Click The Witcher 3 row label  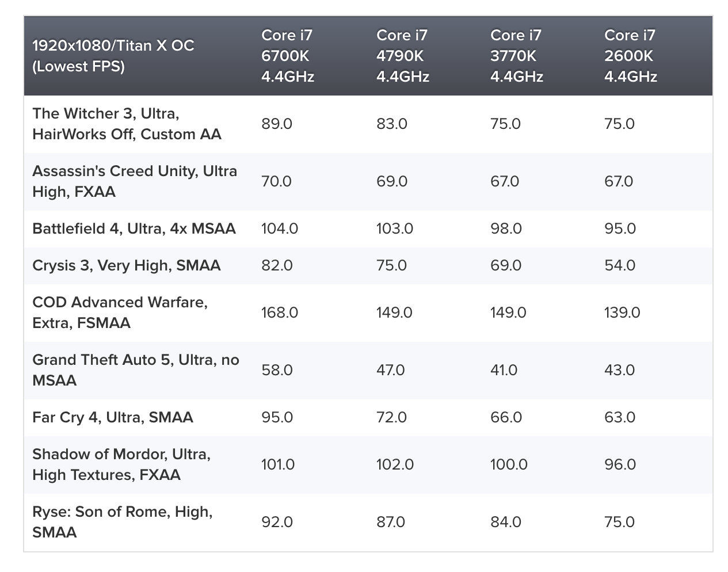point(127,124)
